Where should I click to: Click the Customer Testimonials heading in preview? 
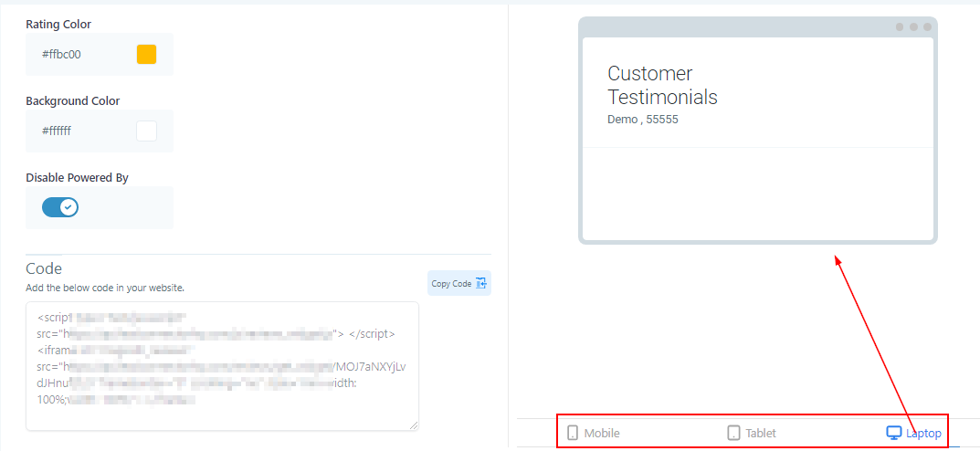(662, 85)
